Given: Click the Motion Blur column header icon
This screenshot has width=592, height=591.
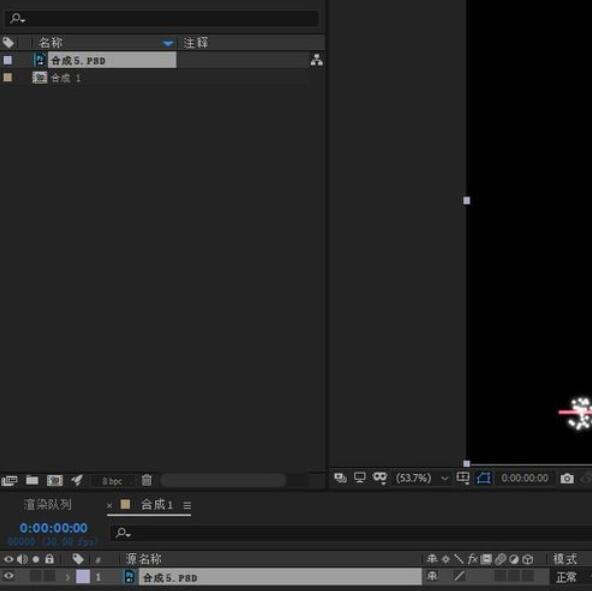Looking at the screenshot, I should 500,559.
